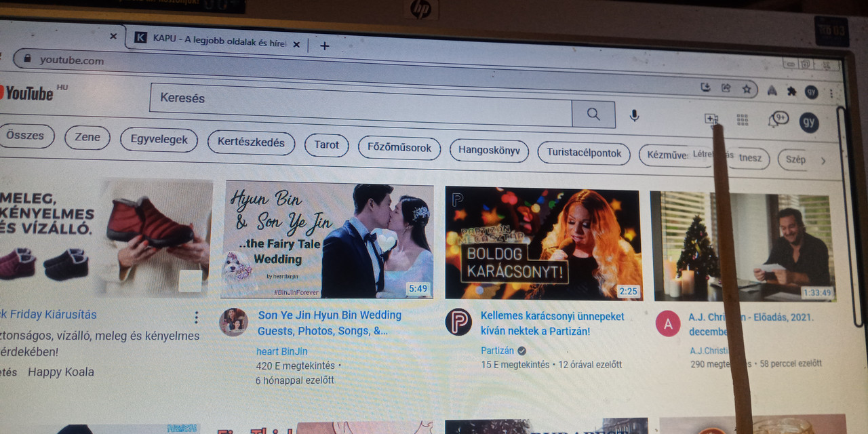
Task: Visit the Happy Koala advertiser link
Action: [61, 372]
